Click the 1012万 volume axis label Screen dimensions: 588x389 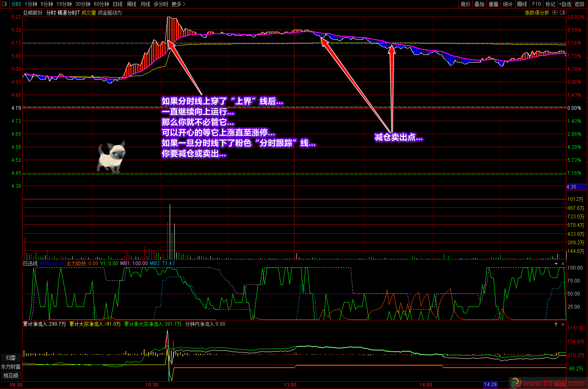click(x=575, y=199)
